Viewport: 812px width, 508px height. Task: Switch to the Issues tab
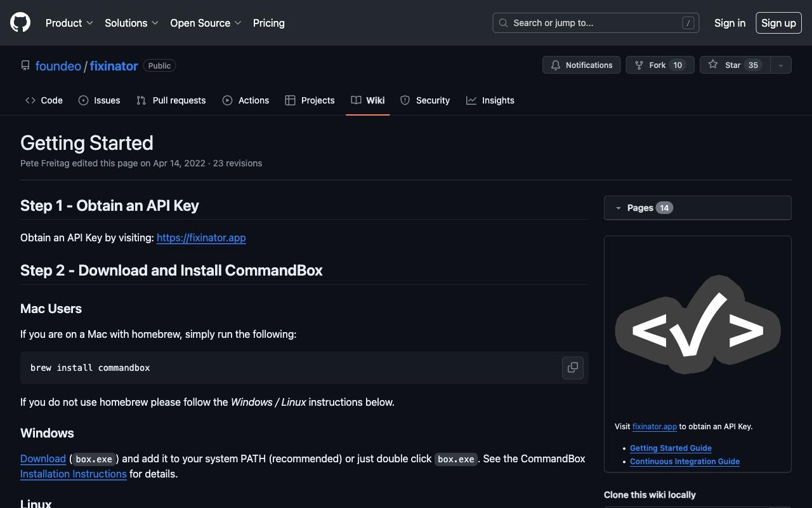(x=99, y=100)
